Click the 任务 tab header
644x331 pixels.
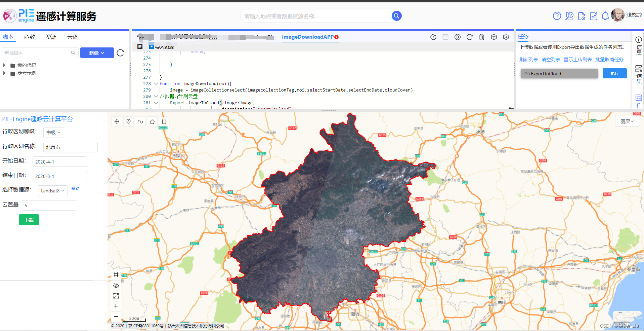pyautogui.click(x=523, y=37)
